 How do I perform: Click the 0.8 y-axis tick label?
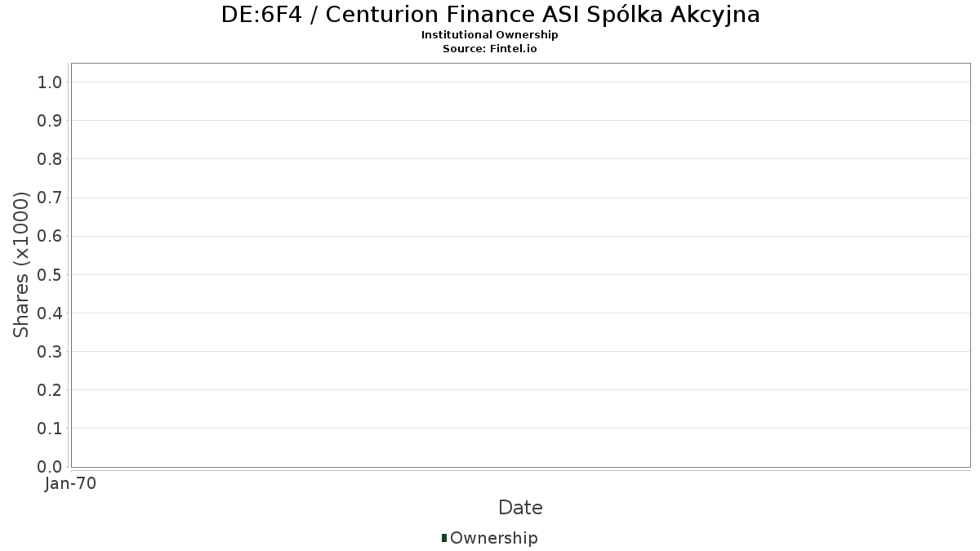pos(50,159)
